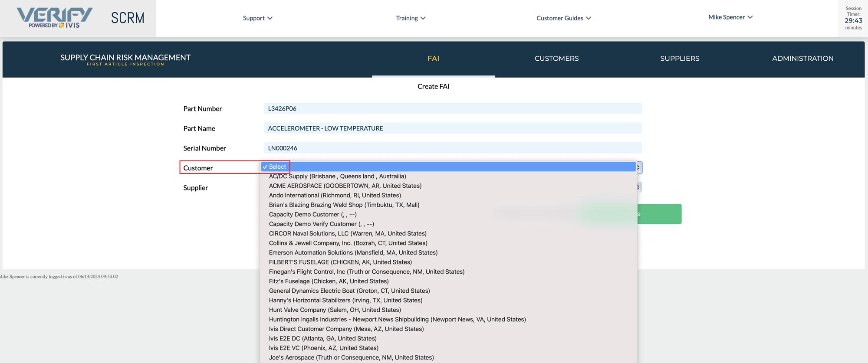The image size is (868, 363).
Task: Click the Part Number input field
Action: point(452,108)
